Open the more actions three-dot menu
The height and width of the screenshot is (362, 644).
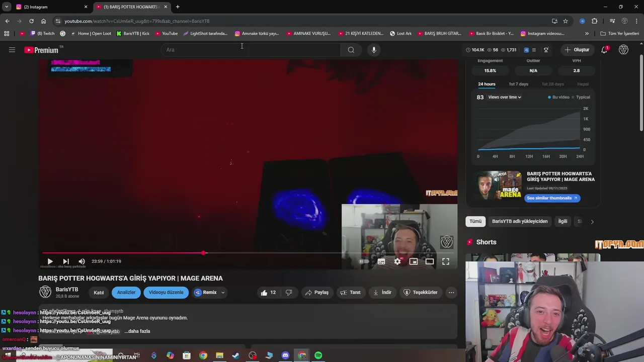451,292
